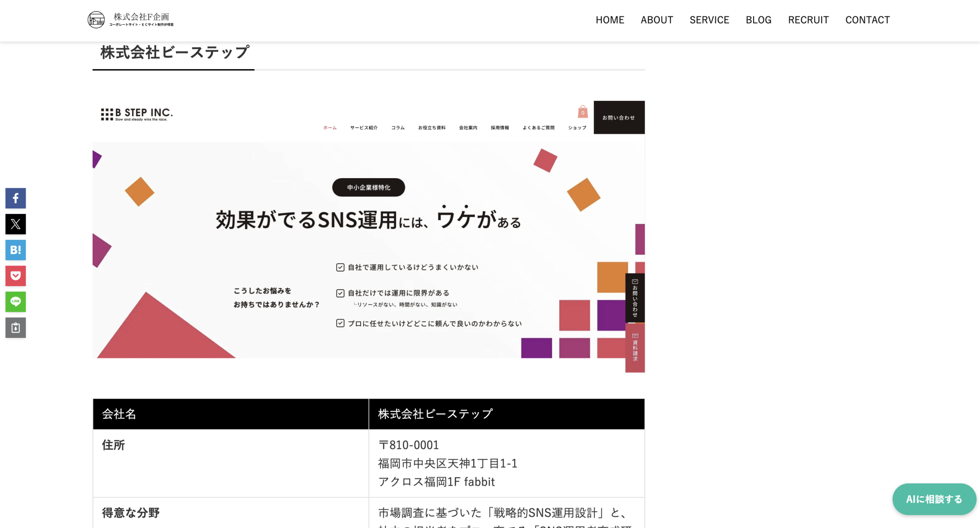Share the page on Facebook

click(16, 198)
